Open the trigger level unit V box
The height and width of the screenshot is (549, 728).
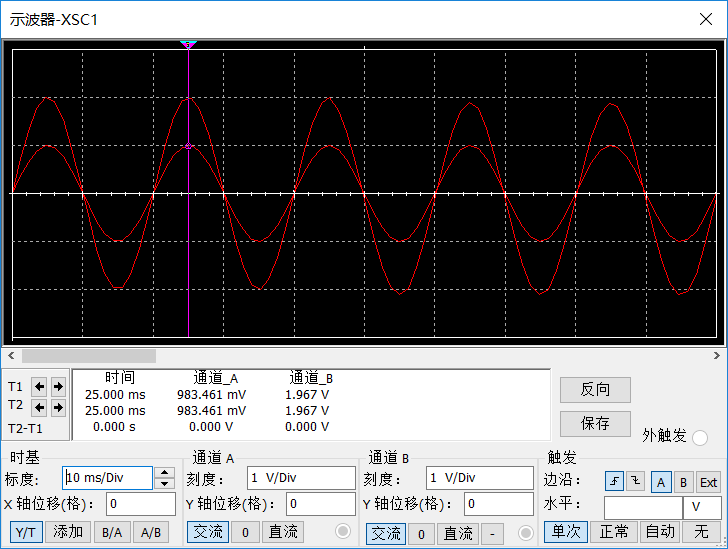701,507
